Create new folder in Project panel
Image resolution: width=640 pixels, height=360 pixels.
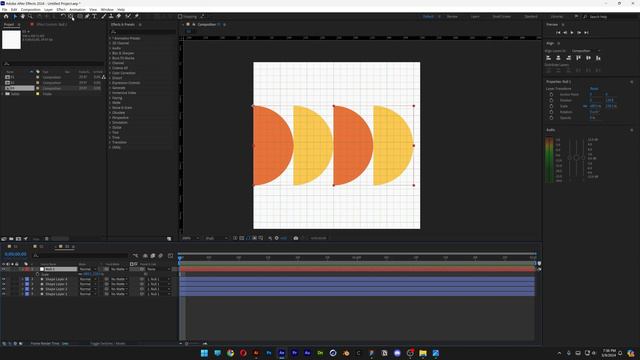point(11,239)
